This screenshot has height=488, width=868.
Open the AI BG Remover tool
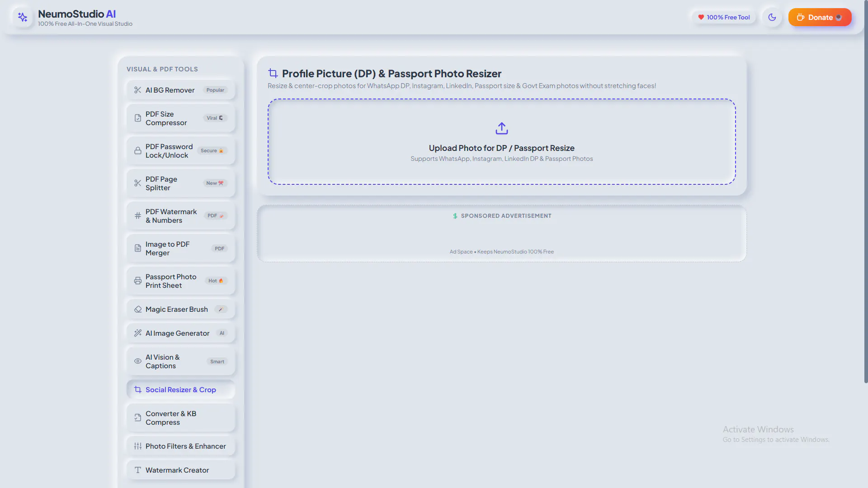point(181,90)
